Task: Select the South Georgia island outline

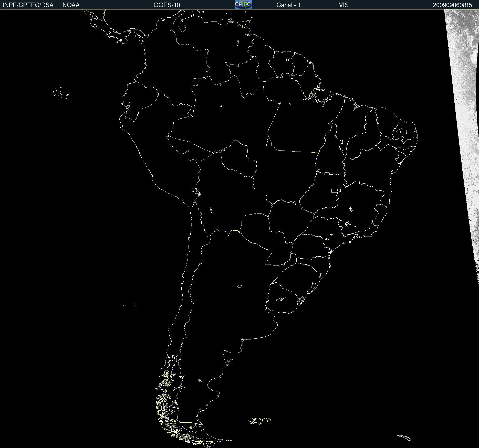Action: tap(404, 438)
